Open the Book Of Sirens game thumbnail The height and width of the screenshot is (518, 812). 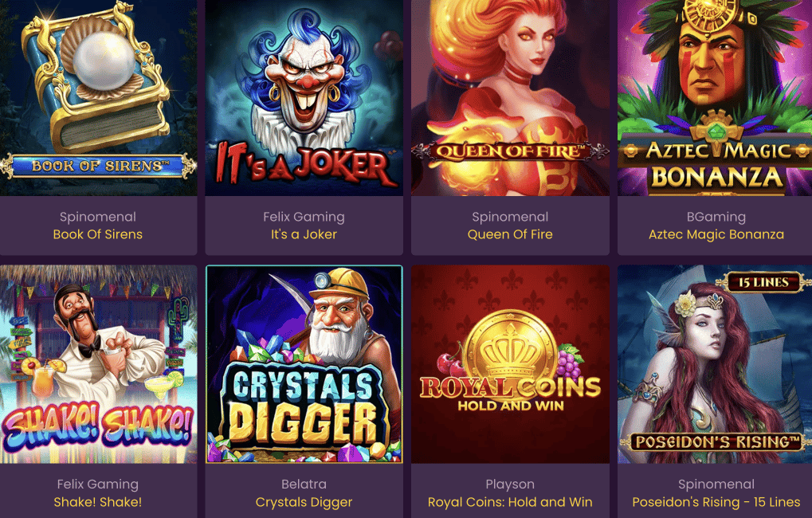[98, 98]
